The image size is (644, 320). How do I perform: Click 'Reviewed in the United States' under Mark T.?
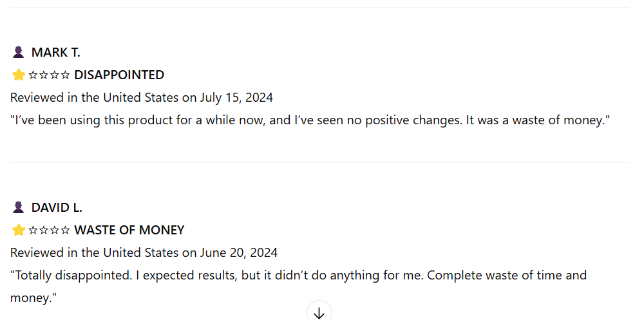(x=95, y=98)
